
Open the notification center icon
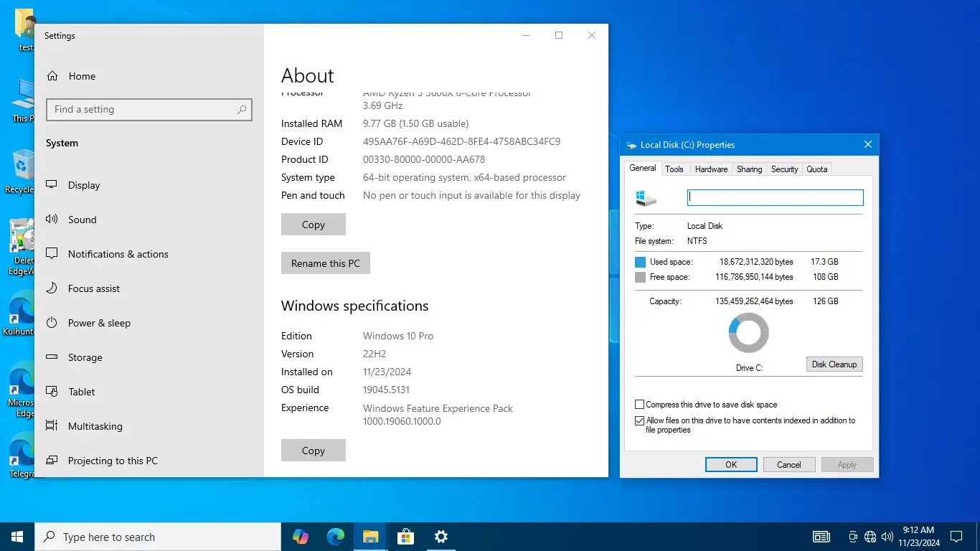pyautogui.click(x=956, y=537)
